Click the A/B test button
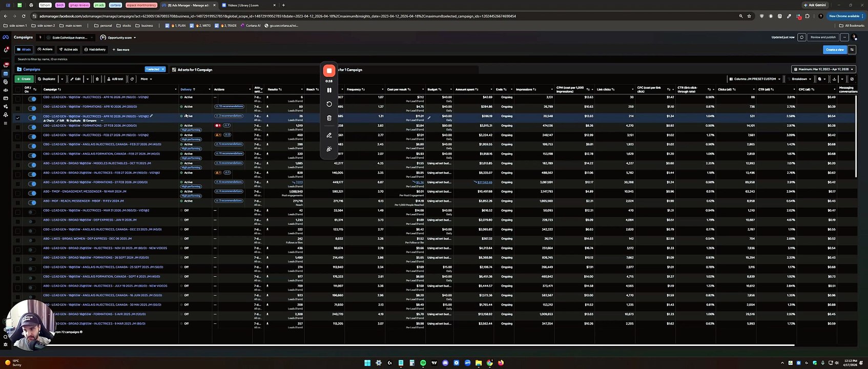 click(x=115, y=79)
